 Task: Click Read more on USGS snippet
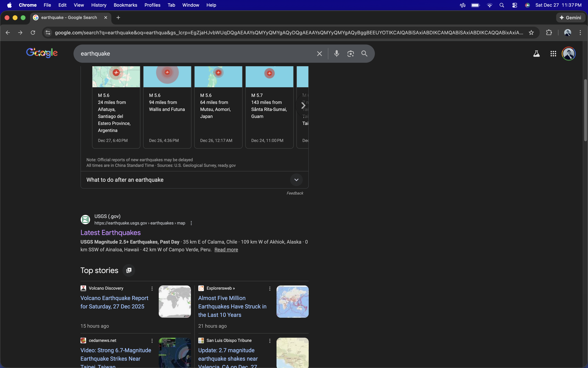coord(226,250)
